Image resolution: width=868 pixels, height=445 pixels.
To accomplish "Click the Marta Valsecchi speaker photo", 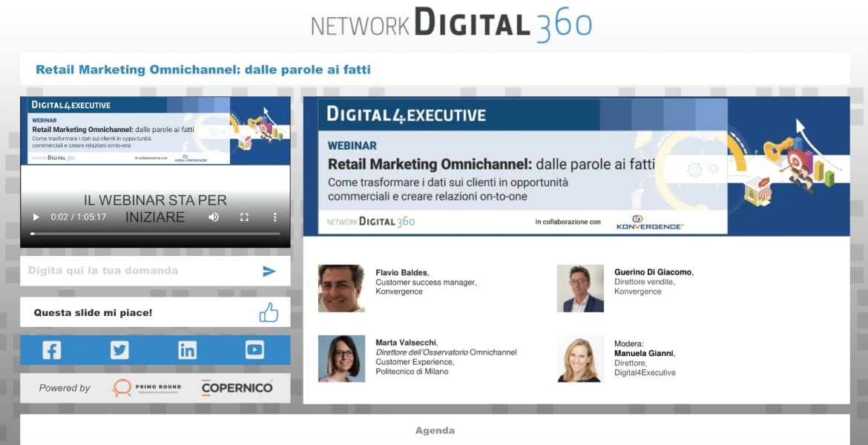I will (x=341, y=359).
